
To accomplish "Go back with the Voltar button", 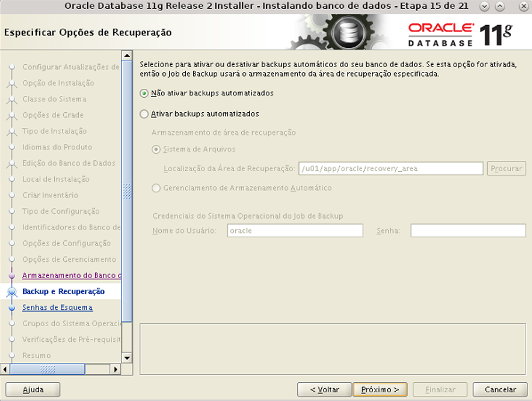I will (x=324, y=389).
